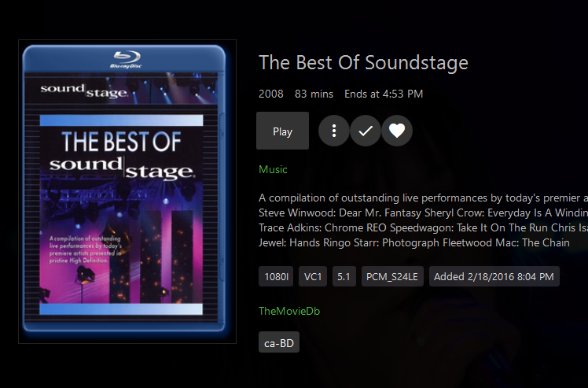Select the ca-BD tag
Image resolution: width=588 pixels, height=388 pixels.
279,342
